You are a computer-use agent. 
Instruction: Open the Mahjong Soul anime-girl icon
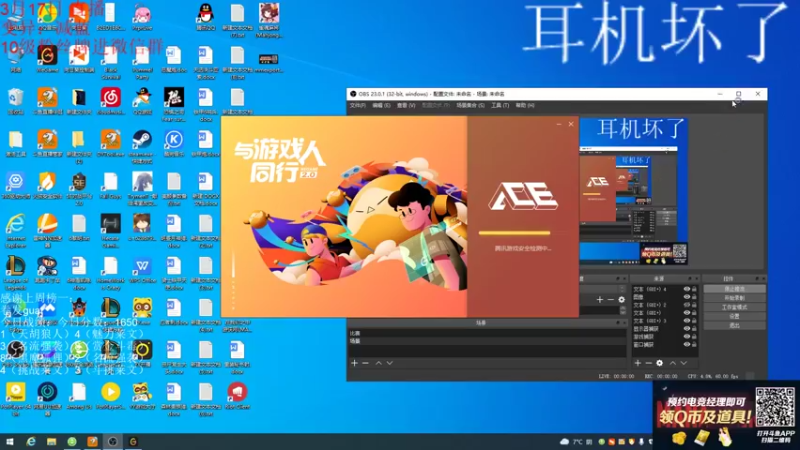[269, 20]
